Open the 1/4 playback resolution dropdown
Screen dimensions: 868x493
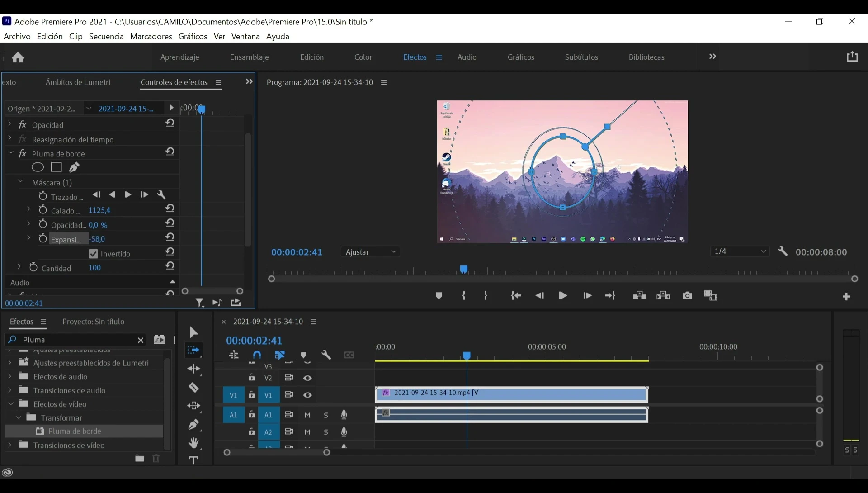click(x=740, y=251)
